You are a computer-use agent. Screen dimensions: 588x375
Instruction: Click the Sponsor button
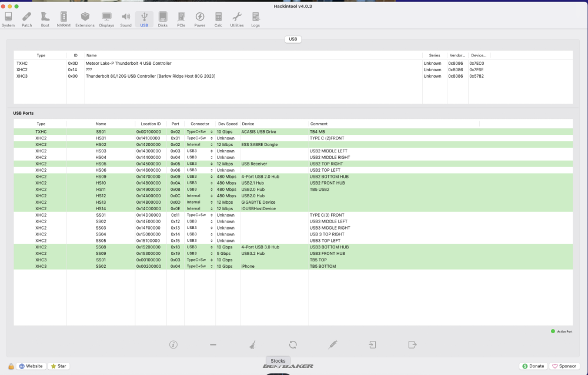564,366
